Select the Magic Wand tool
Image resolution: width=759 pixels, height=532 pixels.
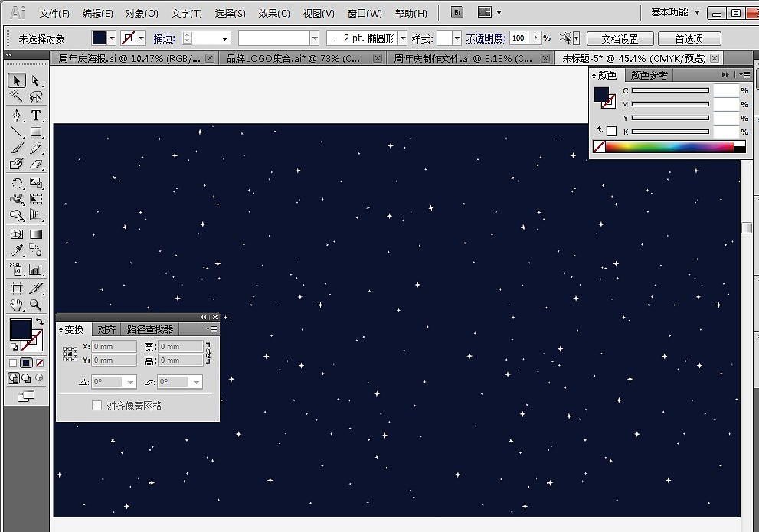16,96
